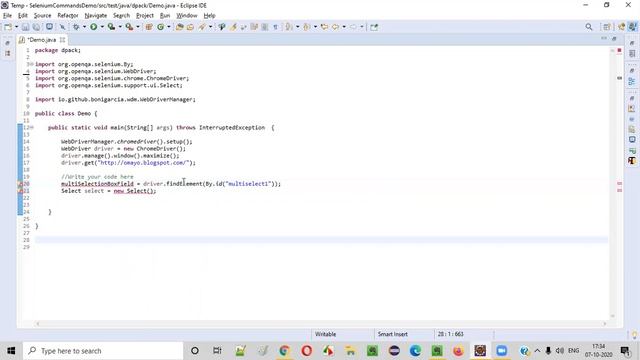Open the Navigate menu

click(96, 16)
